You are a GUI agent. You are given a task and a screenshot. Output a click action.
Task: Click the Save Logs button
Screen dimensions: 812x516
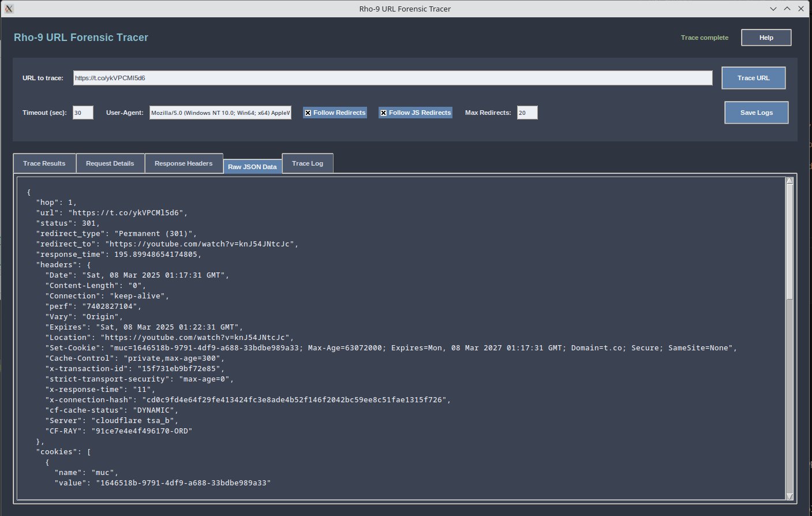[x=756, y=112]
